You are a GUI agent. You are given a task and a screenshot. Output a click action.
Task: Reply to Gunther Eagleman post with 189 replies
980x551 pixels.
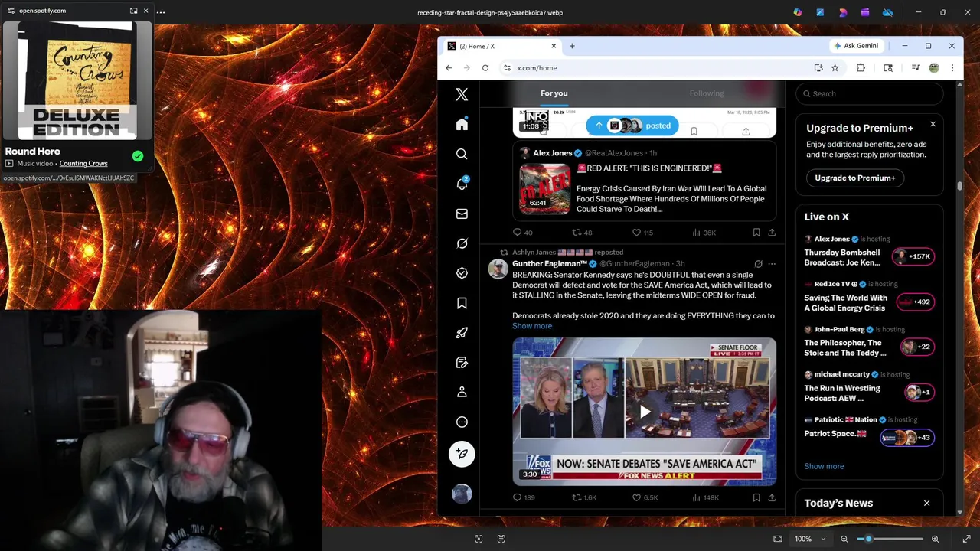524,497
